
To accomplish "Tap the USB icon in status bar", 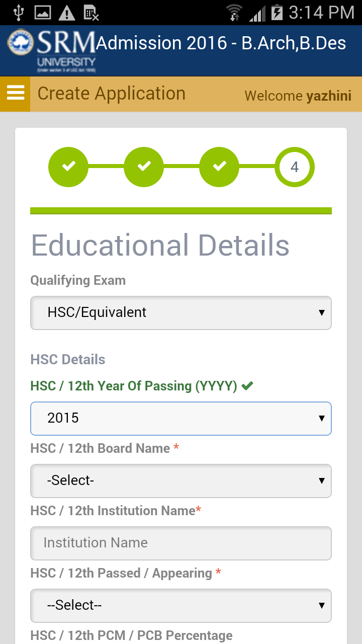I will pos(19,13).
